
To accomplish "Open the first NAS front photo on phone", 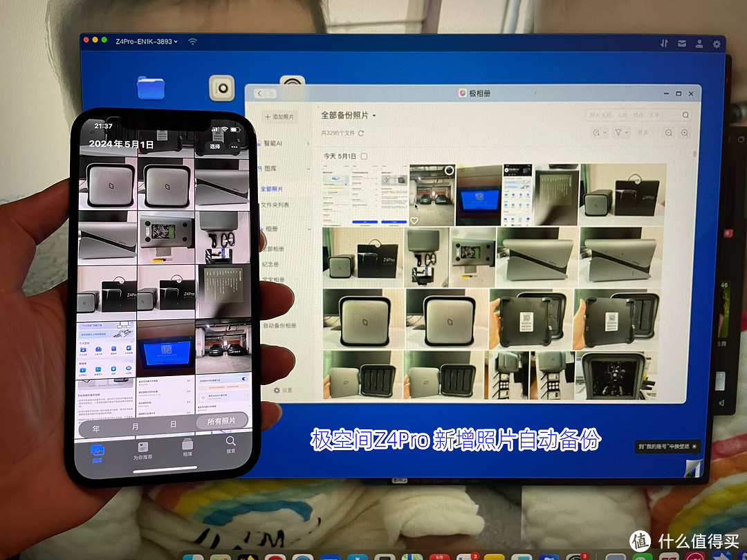I will (x=108, y=183).
